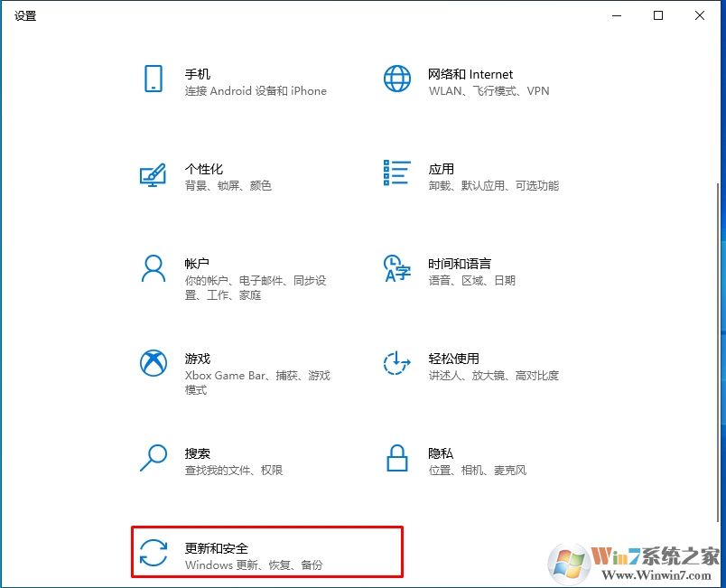Open 网络和 Internet settings via the globe icon
726x588 pixels.
(x=396, y=79)
